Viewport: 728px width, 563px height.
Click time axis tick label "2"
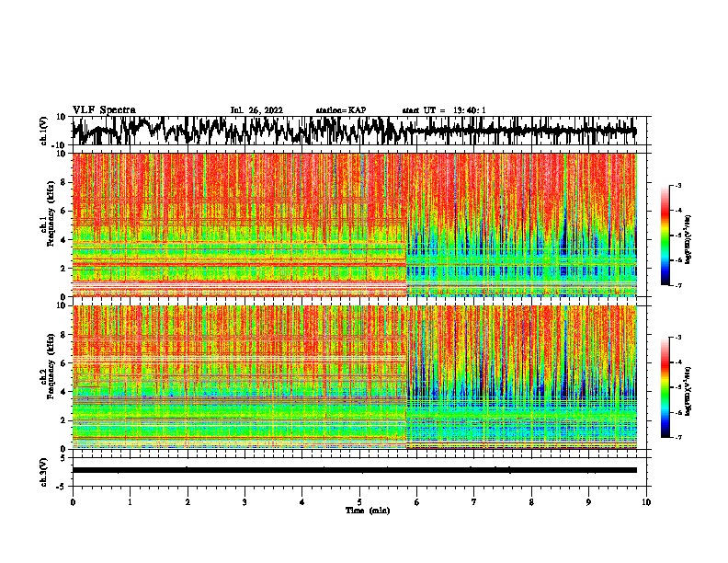tap(188, 502)
